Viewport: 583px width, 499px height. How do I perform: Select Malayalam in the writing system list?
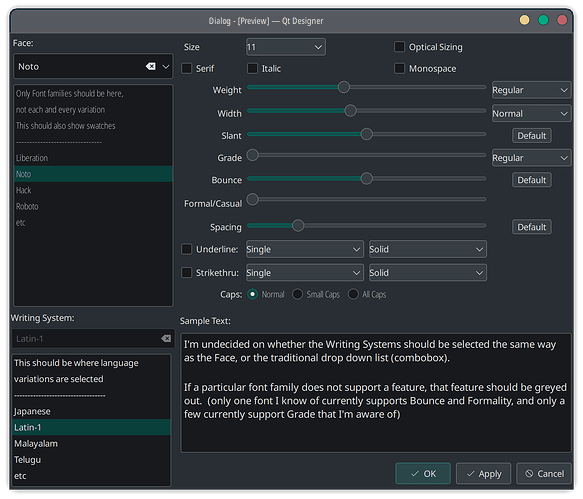coord(91,444)
